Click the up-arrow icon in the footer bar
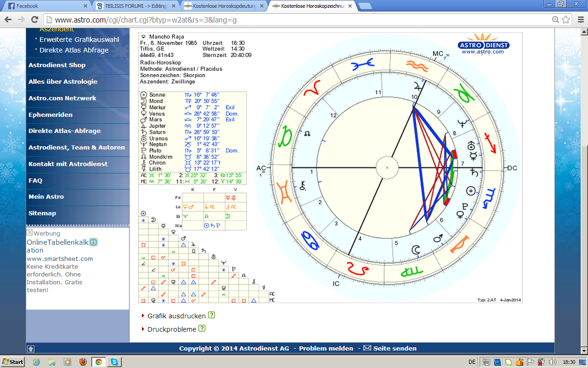This screenshot has width=588, height=368. (31, 349)
